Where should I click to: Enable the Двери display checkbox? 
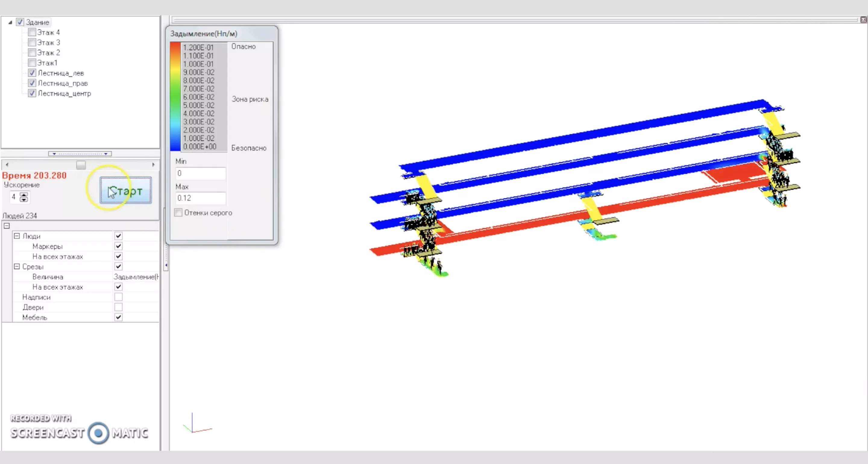pos(118,307)
